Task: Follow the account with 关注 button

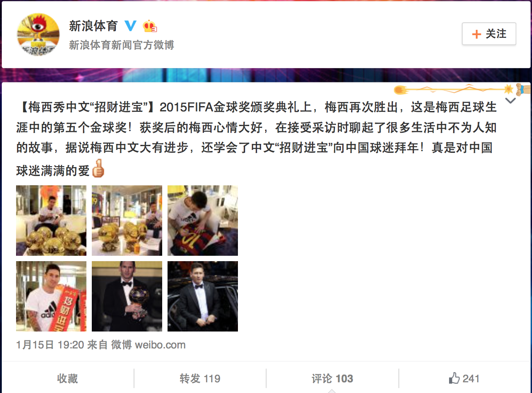Action: tap(489, 33)
